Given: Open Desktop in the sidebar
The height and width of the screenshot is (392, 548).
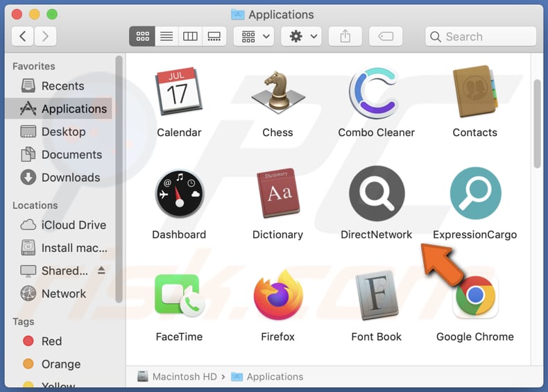Looking at the screenshot, I should [x=58, y=132].
